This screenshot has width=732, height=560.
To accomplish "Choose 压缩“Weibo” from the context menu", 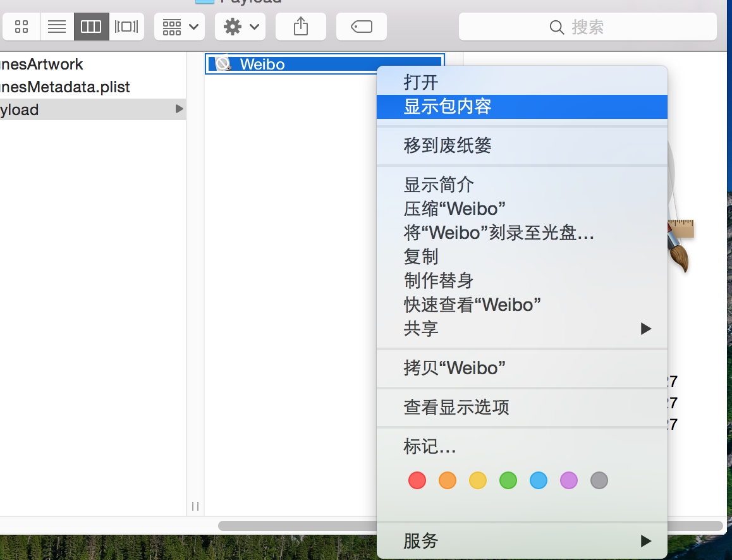I will tap(522, 209).
